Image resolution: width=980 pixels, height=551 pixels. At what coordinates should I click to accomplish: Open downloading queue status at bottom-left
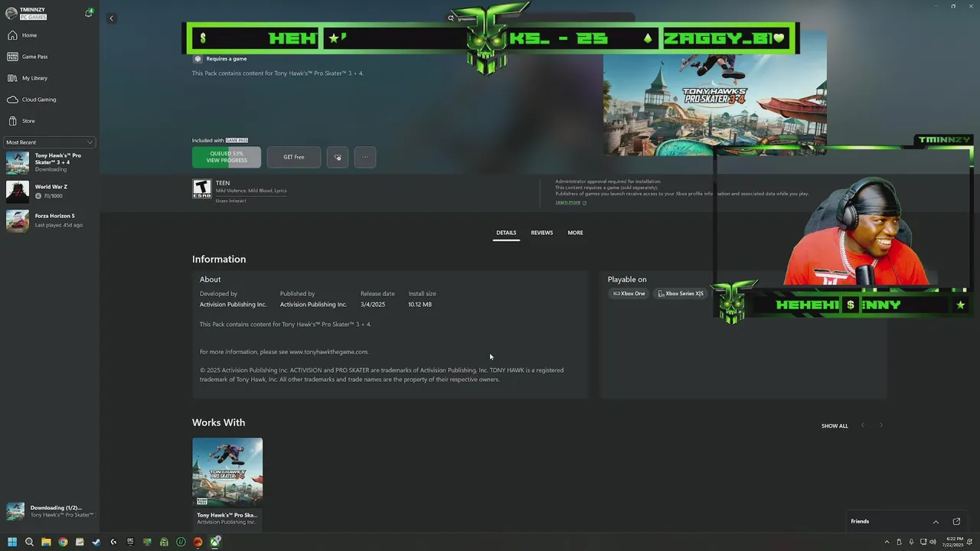49,511
